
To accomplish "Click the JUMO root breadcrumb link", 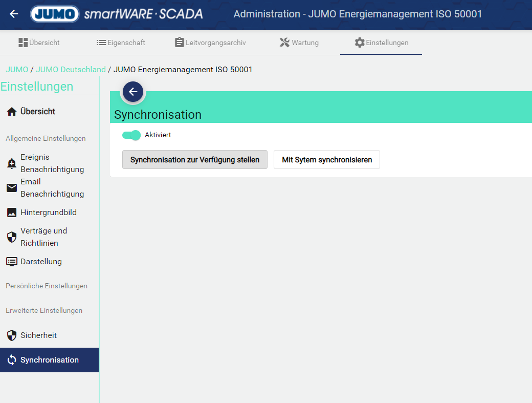I will (17, 70).
